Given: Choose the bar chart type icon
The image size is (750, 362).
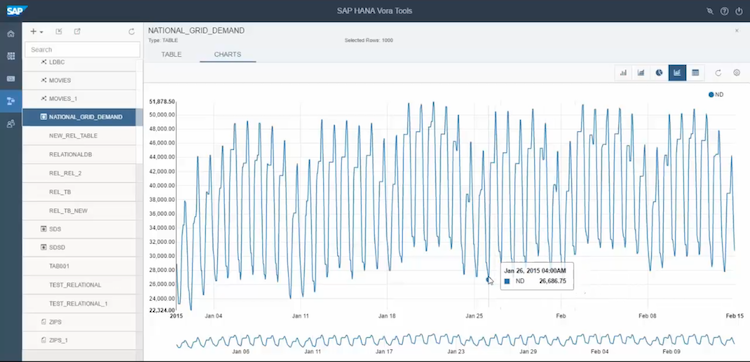Looking at the screenshot, I should click(x=623, y=73).
